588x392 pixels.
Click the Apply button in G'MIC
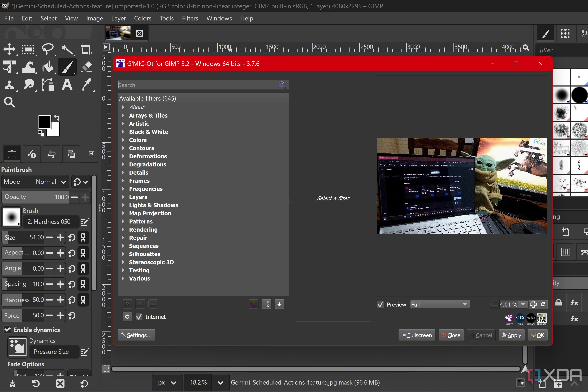(512, 335)
